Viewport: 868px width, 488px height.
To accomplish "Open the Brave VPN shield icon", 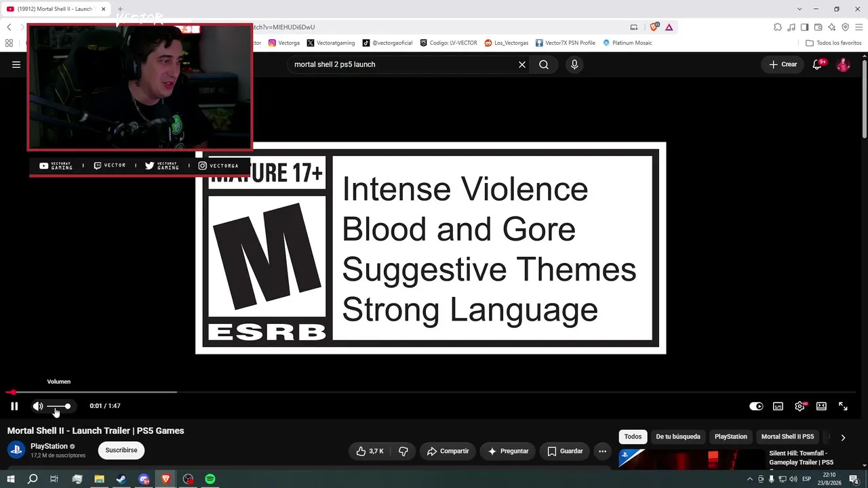I will [846, 27].
